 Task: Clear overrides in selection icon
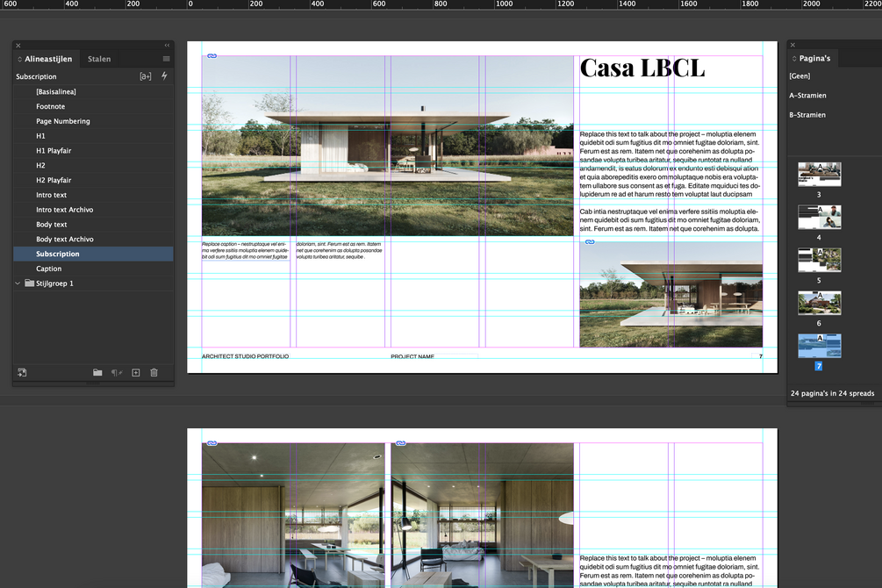point(117,372)
